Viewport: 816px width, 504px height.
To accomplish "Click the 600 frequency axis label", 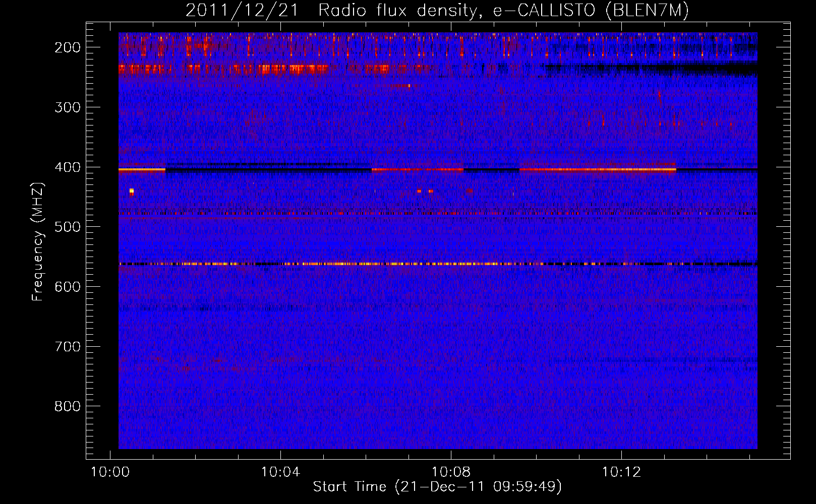I will pyautogui.click(x=68, y=287).
